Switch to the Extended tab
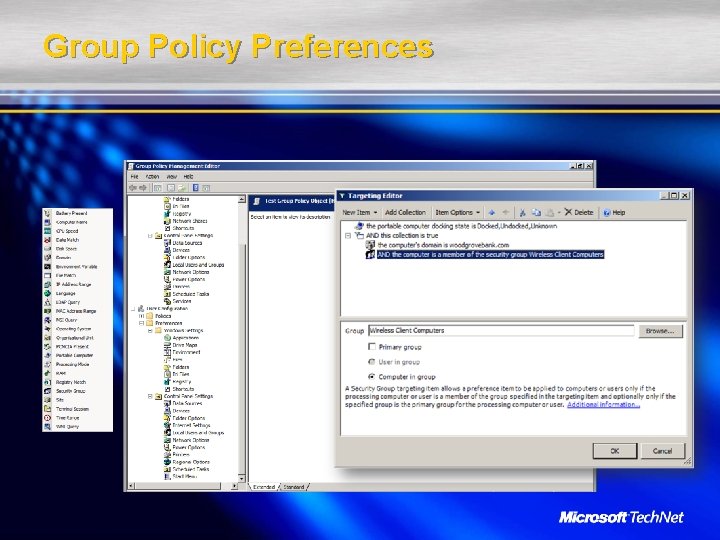This screenshot has width=720, height=540. (264, 487)
